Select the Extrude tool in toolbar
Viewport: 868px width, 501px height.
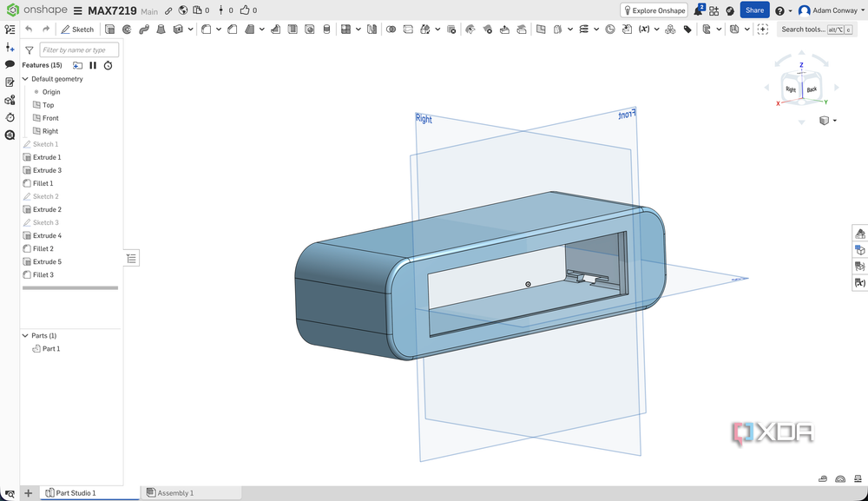109,30
